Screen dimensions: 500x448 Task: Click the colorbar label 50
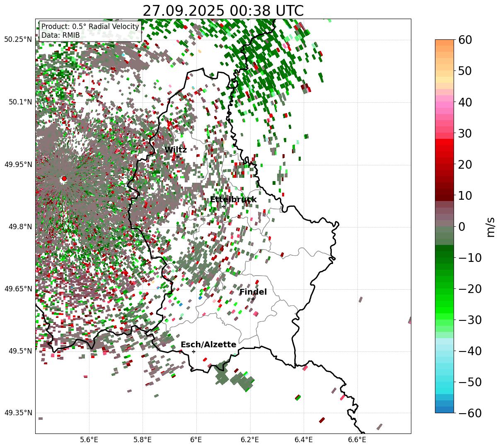coord(465,71)
